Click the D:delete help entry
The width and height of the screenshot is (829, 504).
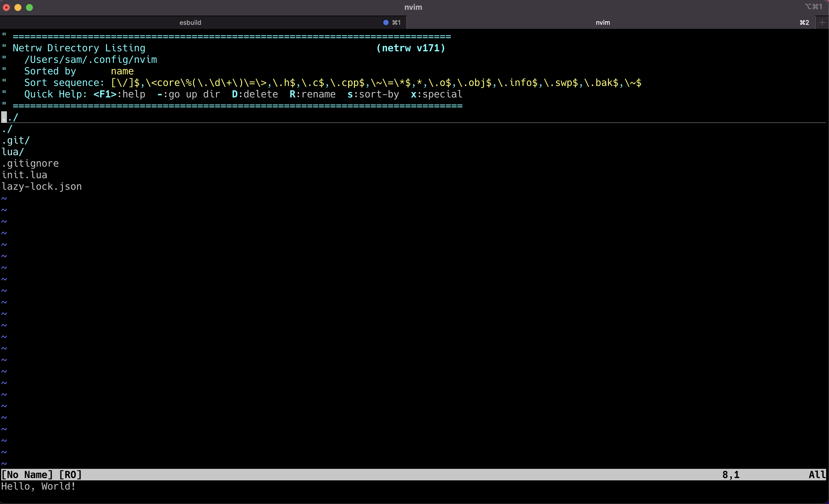255,94
